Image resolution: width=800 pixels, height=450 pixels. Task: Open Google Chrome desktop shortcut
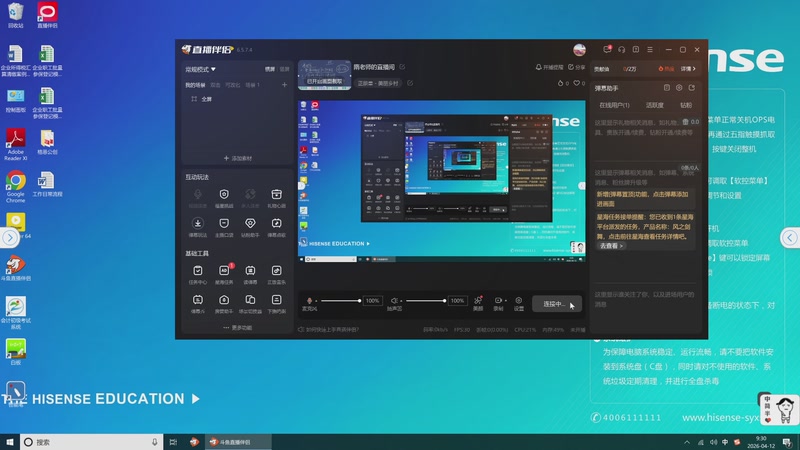16,186
